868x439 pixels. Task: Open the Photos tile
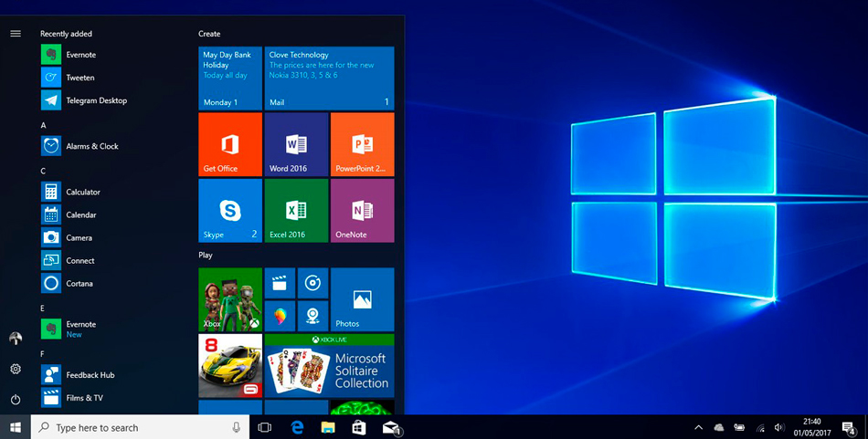(x=363, y=299)
